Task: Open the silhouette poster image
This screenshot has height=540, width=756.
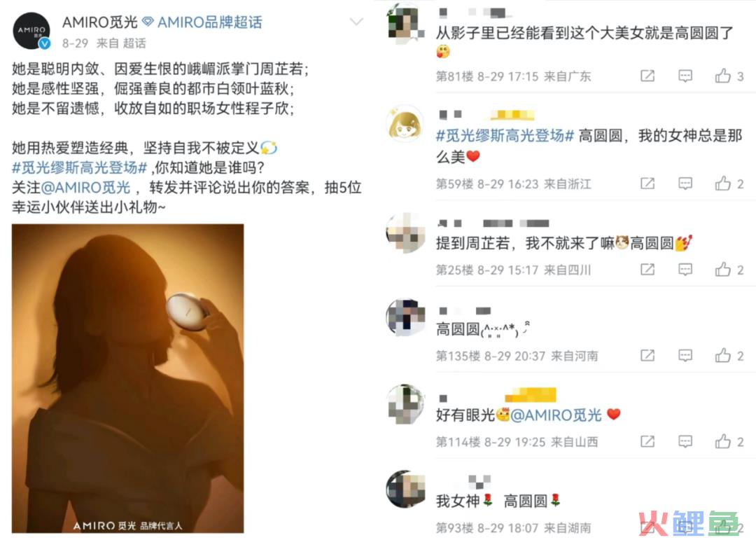Action: pyautogui.click(x=128, y=378)
